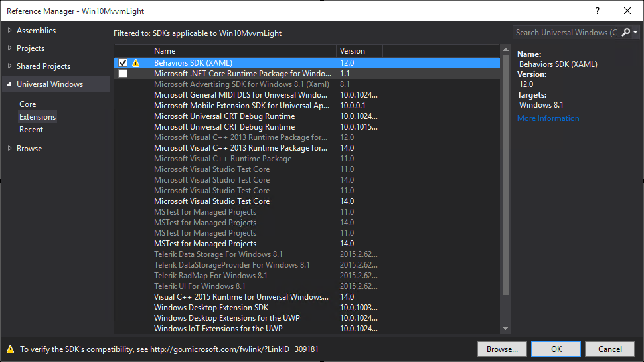Select Windows Desktop Extension SDK row

[x=307, y=308]
